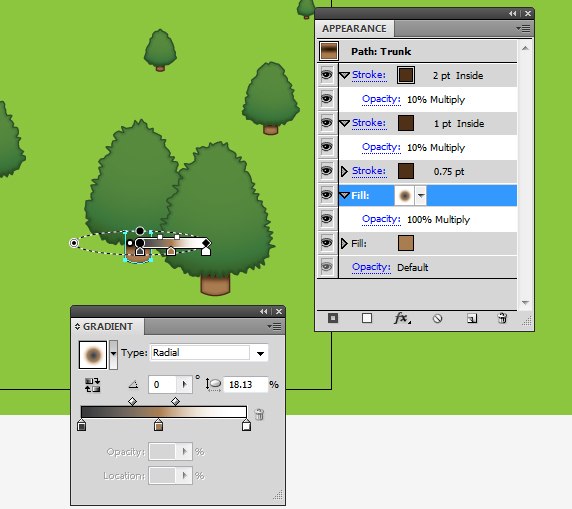Open the Appearance panel flyout menu
The image size is (572, 509).
click(x=523, y=28)
